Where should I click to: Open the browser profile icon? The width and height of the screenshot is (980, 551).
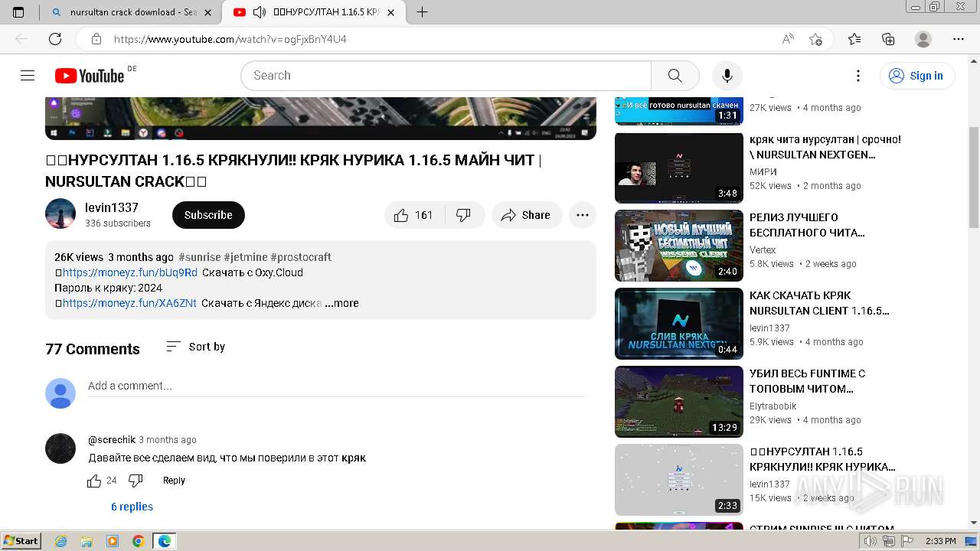coord(923,39)
